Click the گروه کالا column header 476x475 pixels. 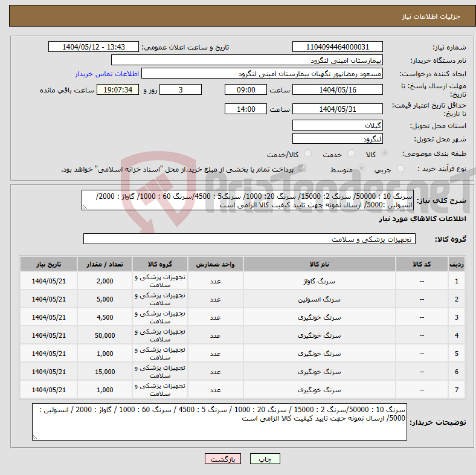tap(160, 264)
